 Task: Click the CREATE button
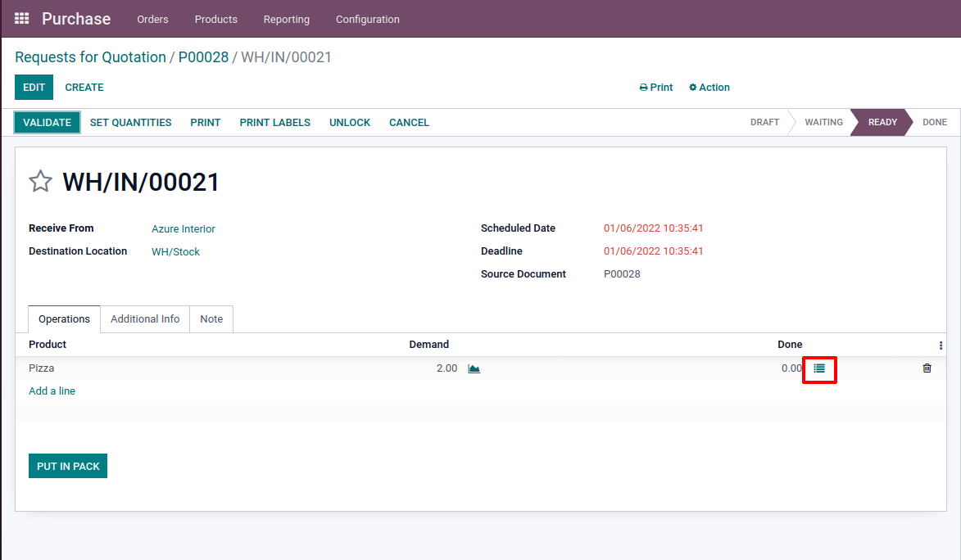[84, 88]
